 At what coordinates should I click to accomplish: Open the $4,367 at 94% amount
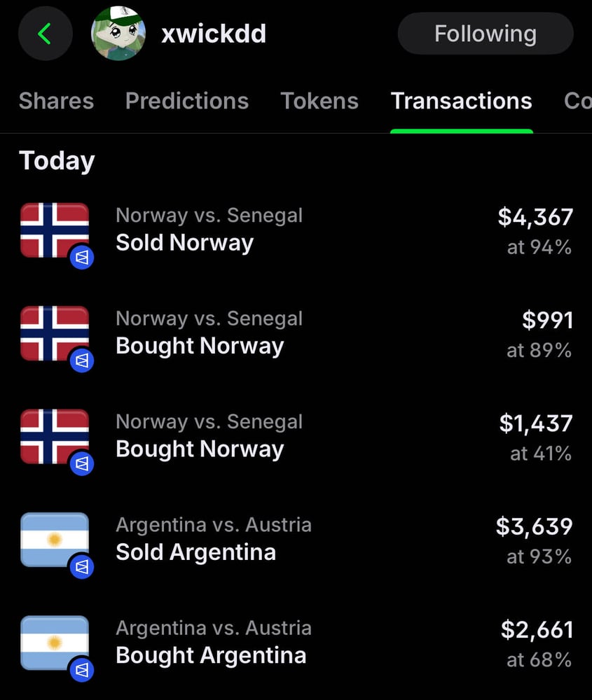(535, 231)
